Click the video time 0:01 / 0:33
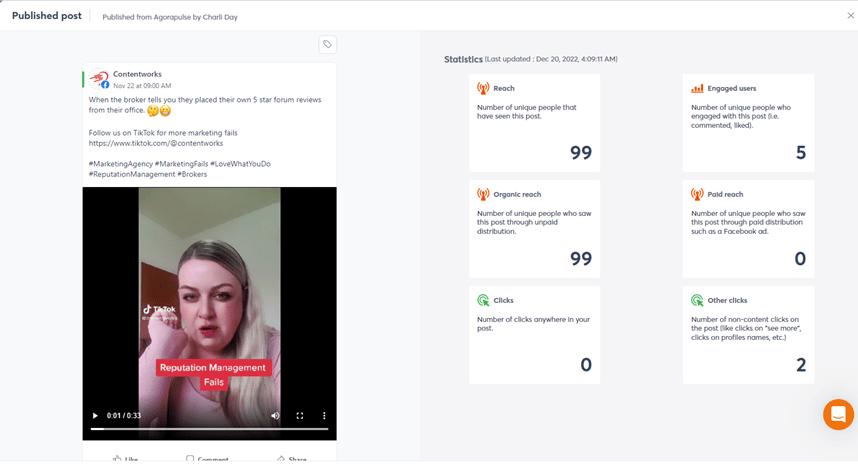 [124, 416]
